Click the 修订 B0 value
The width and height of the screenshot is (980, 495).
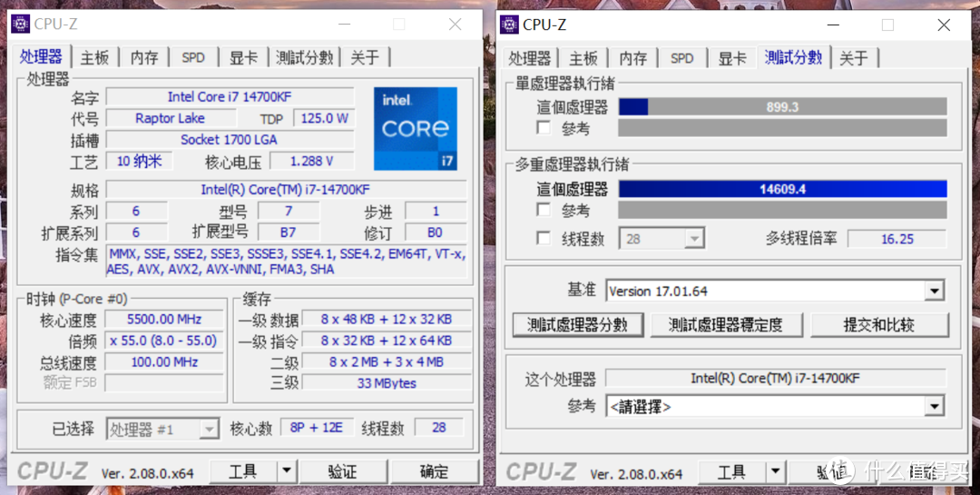coord(436,233)
